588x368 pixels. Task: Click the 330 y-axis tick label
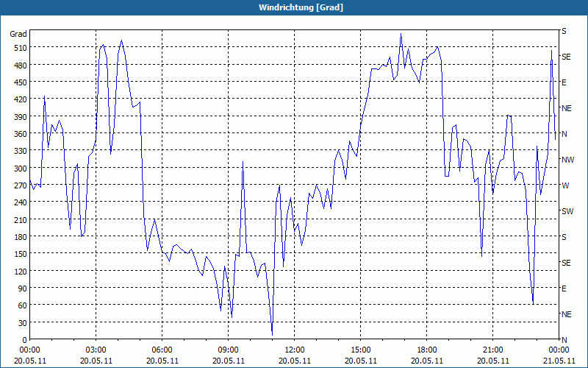click(x=21, y=151)
